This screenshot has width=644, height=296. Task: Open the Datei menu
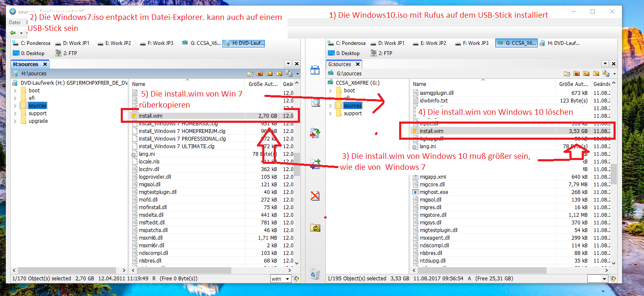click(x=15, y=22)
